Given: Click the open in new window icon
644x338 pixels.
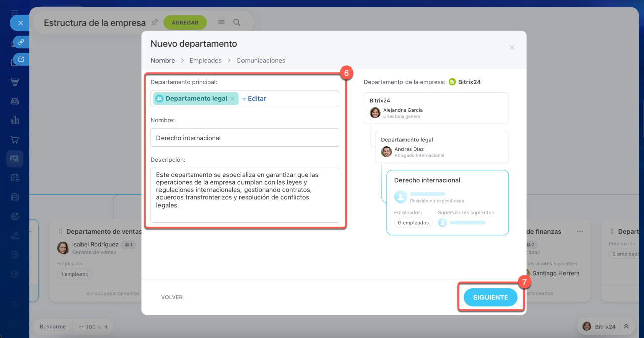Looking at the screenshot, I should pyautogui.click(x=21, y=59).
